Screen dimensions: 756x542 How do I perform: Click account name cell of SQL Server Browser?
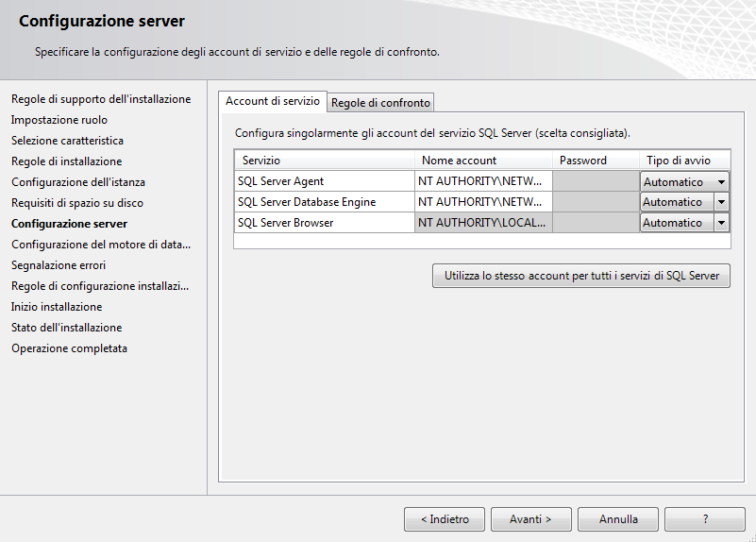pyautogui.click(x=483, y=223)
